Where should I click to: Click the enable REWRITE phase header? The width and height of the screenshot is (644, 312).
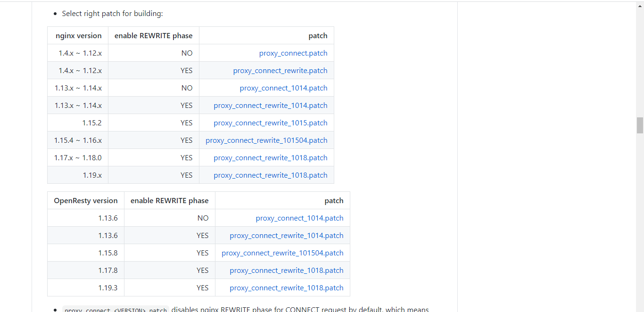(153, 35)
